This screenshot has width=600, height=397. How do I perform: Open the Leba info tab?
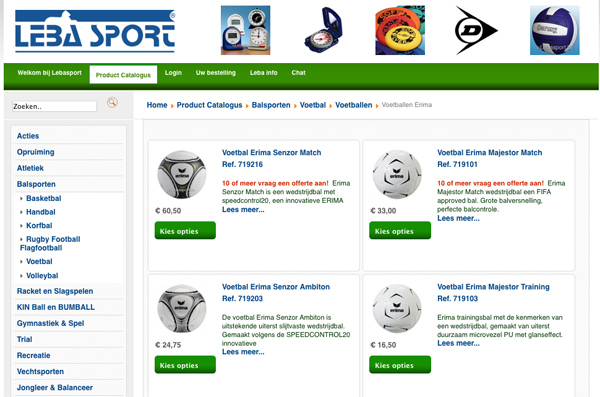[x=263, y=73]
